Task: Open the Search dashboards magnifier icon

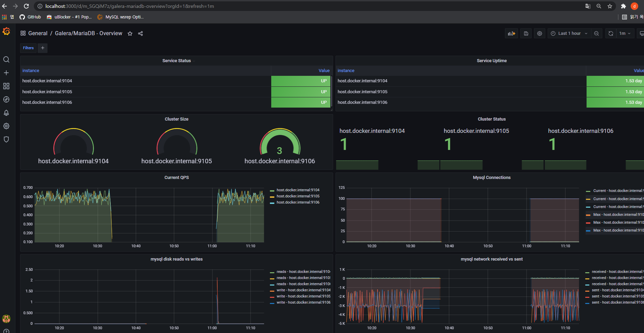Action: coord(6,60)
